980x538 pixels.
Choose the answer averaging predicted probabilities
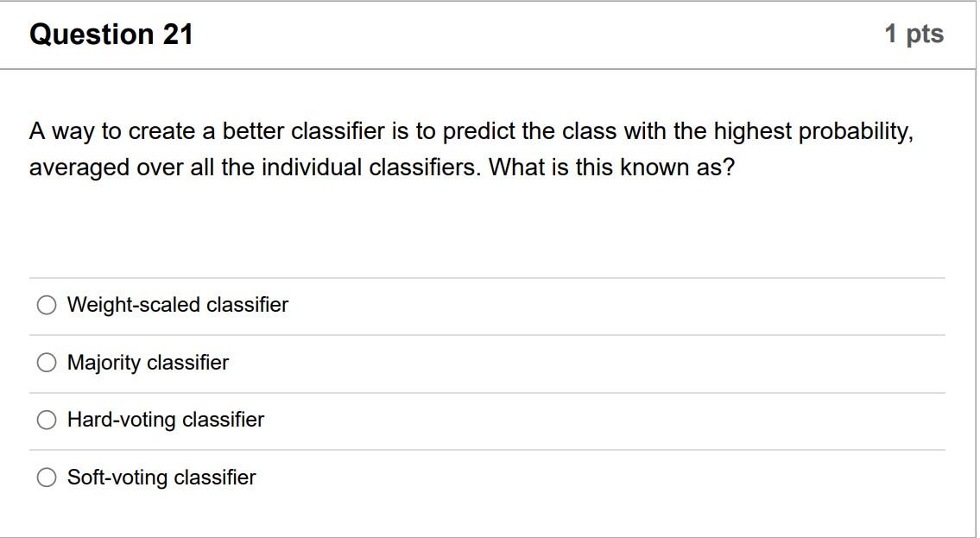161,476
